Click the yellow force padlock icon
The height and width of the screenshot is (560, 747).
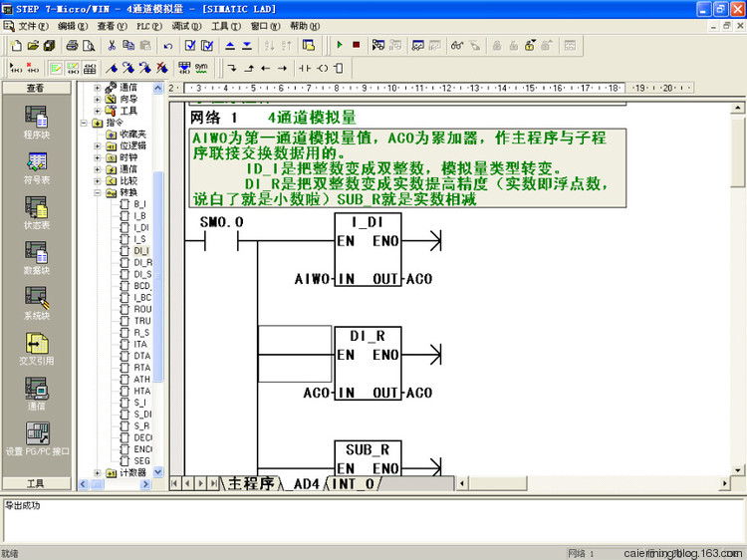point(530,45)
